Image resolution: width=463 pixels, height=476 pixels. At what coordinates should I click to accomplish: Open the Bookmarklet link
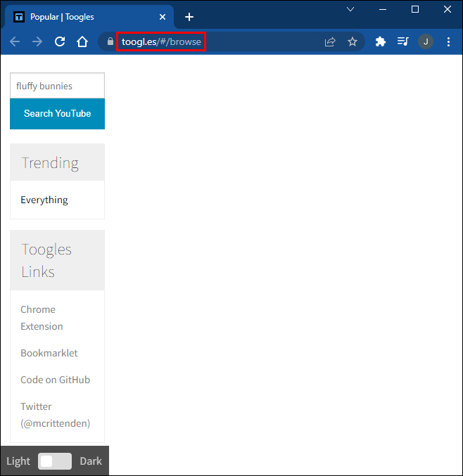(x=49, y=353)
